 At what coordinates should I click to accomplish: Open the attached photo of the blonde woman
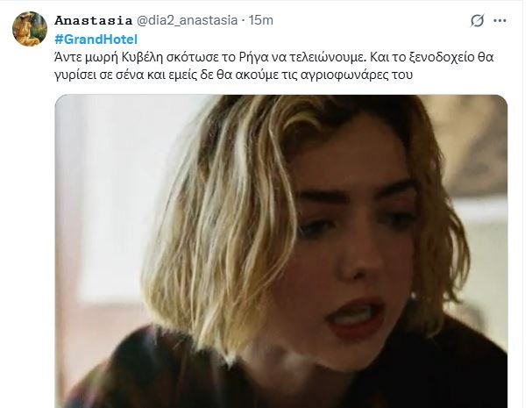(281, 252)
